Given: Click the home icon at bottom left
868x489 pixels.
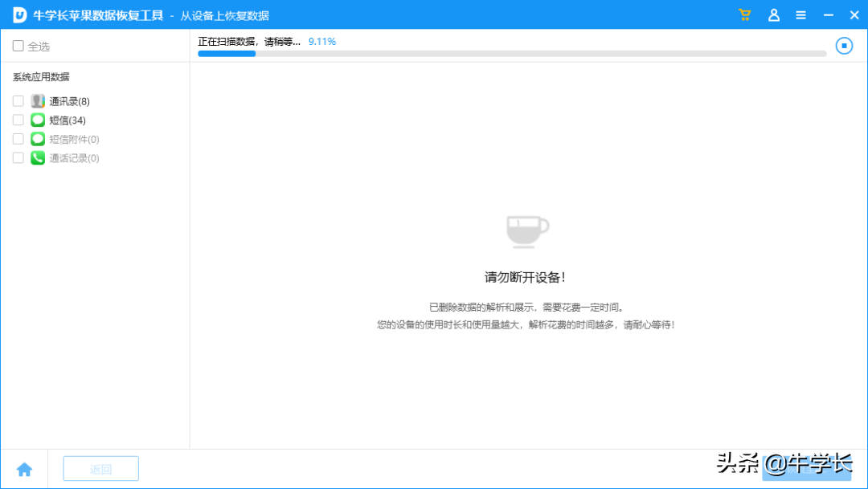Looking at the screenshot, I should [25, 468].
